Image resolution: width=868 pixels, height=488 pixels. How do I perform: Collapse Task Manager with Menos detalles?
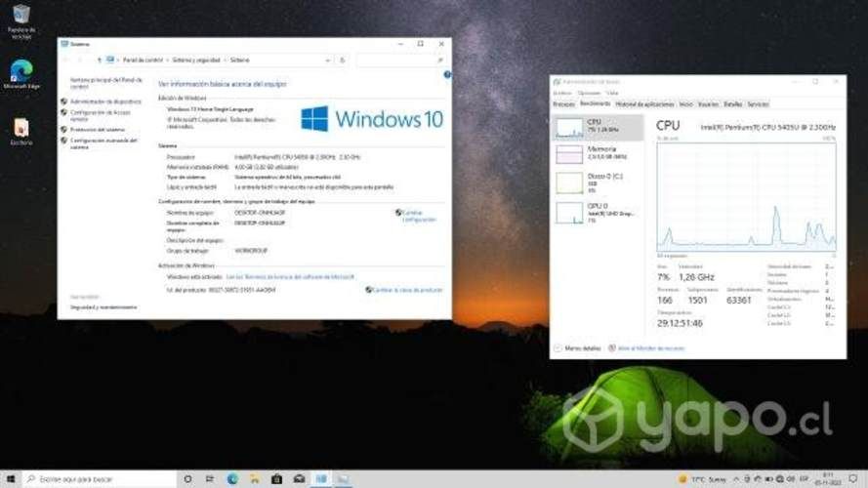582,347
